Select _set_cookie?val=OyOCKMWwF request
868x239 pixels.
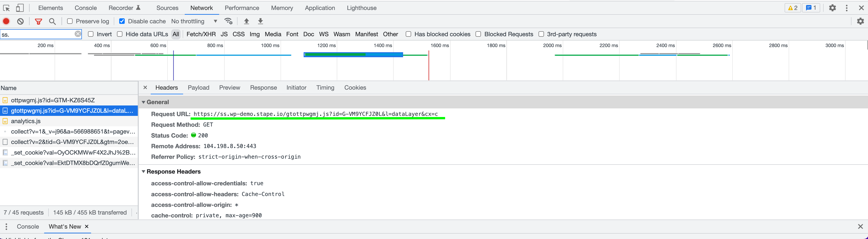(x=69, y=153)
